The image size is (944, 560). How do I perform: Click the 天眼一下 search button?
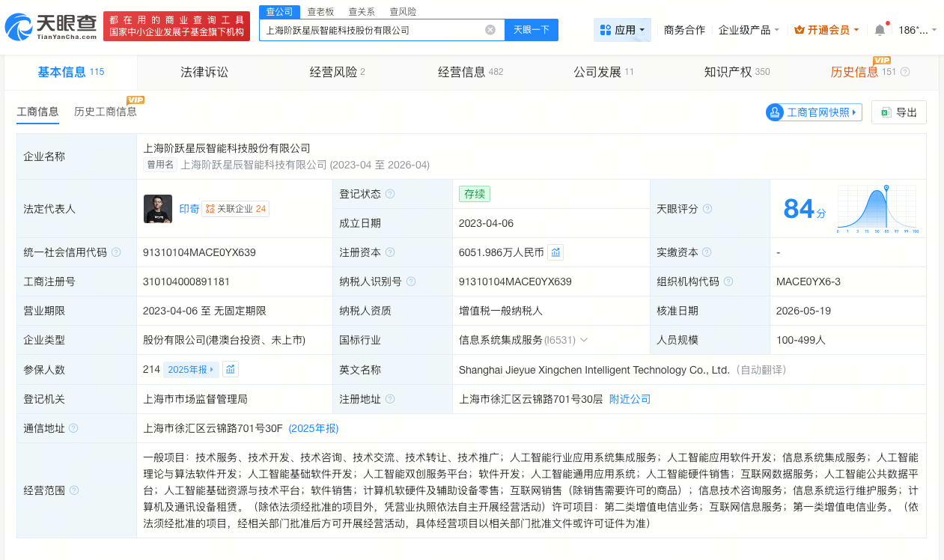pyautogui.click(x=532, y=30)
